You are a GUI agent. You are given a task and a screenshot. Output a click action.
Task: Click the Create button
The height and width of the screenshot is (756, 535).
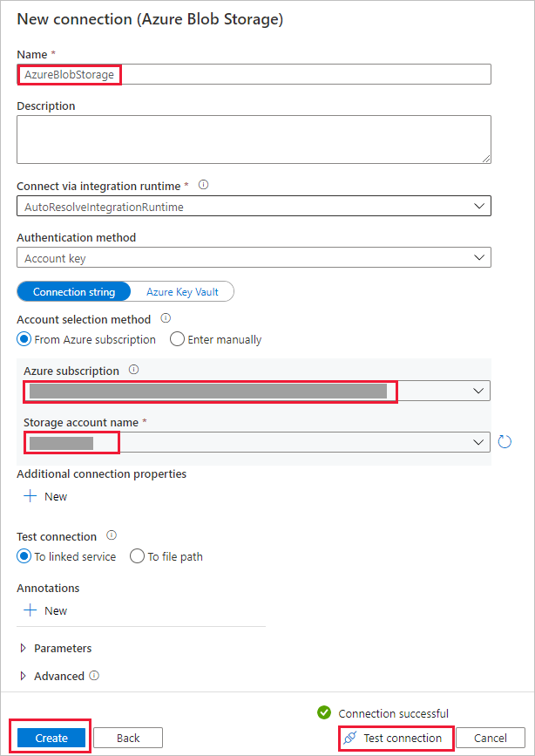click(x=50, y=737)
